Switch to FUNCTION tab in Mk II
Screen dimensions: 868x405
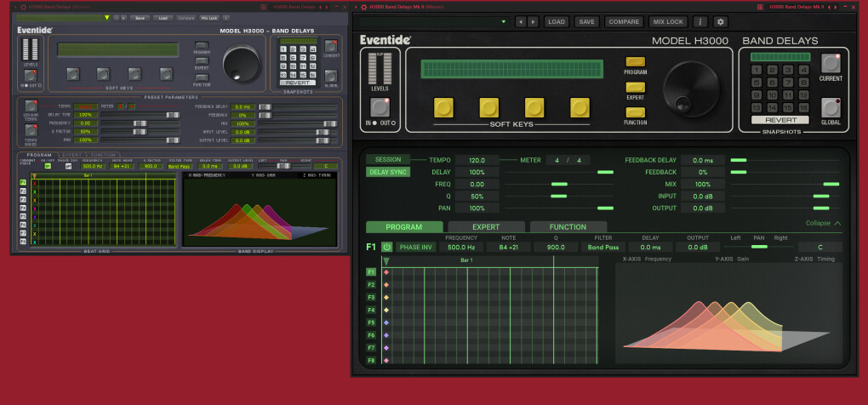(568, 227)
